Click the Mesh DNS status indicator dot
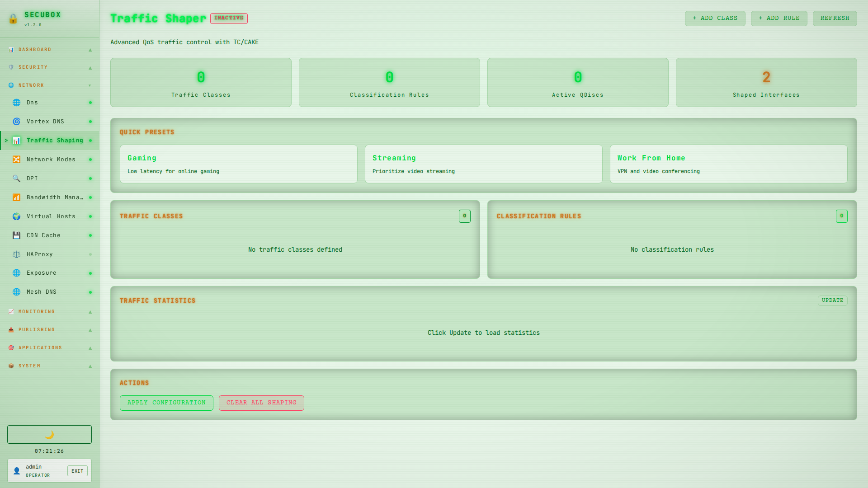This screenshot has height=488, width=868. pos(90,292)
